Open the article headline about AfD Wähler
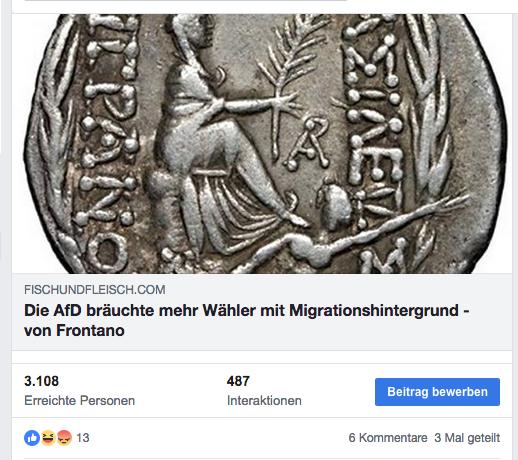The image size is (518, 460). (x=247, y=320)
